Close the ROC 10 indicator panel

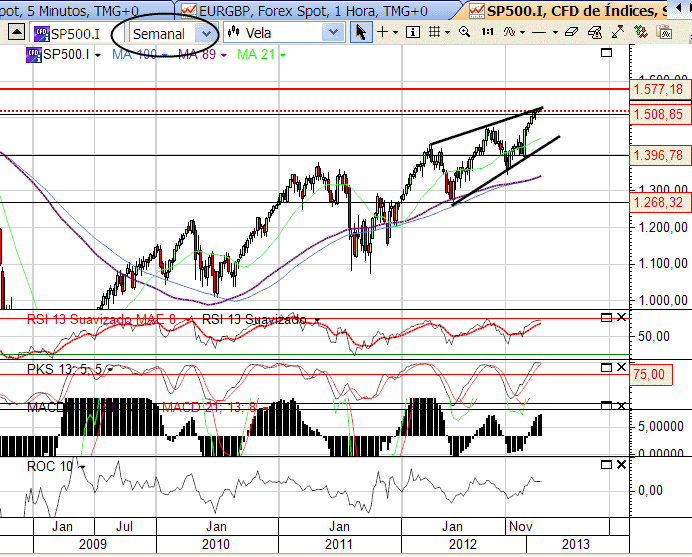621,465
